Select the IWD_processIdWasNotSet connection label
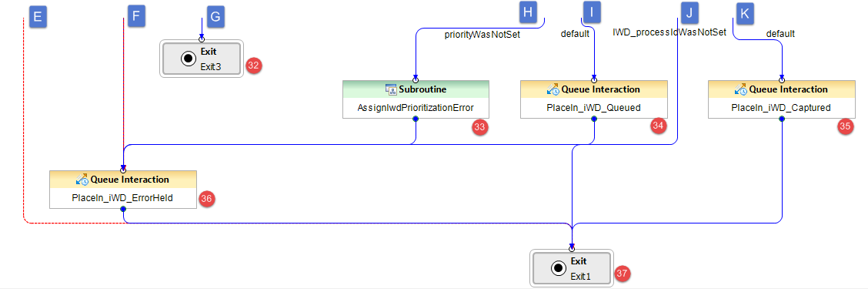This screenshot has width=868, height=289. pos(669,32)
